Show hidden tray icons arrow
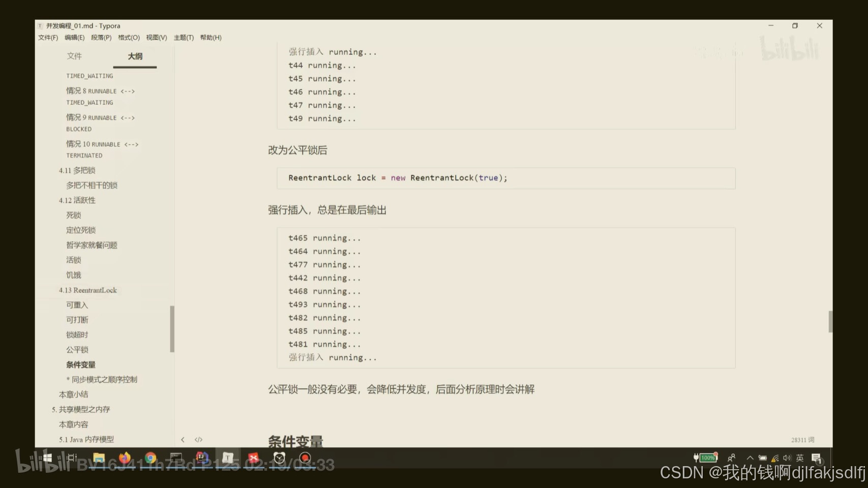Screen dimensions: 868x488 (x=750, y=458)
